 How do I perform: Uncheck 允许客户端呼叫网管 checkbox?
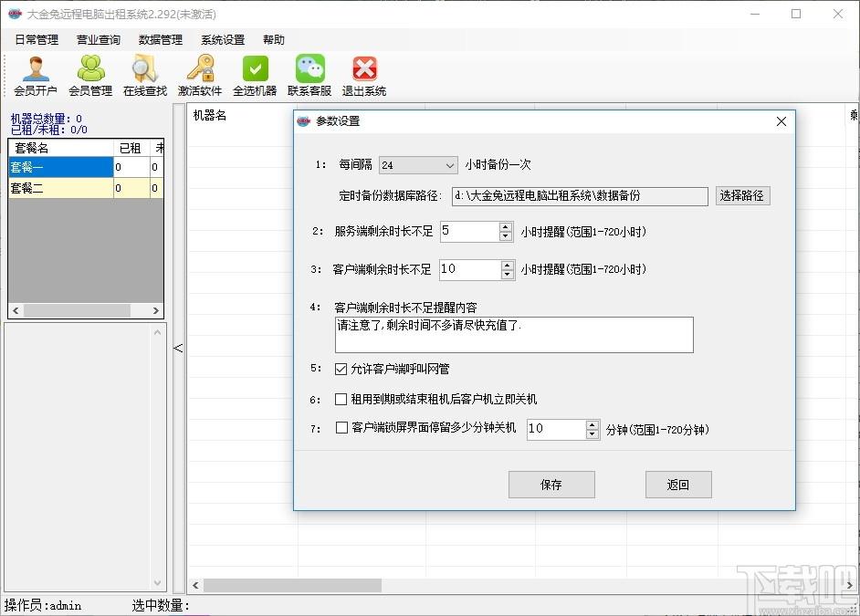(341, 370)
